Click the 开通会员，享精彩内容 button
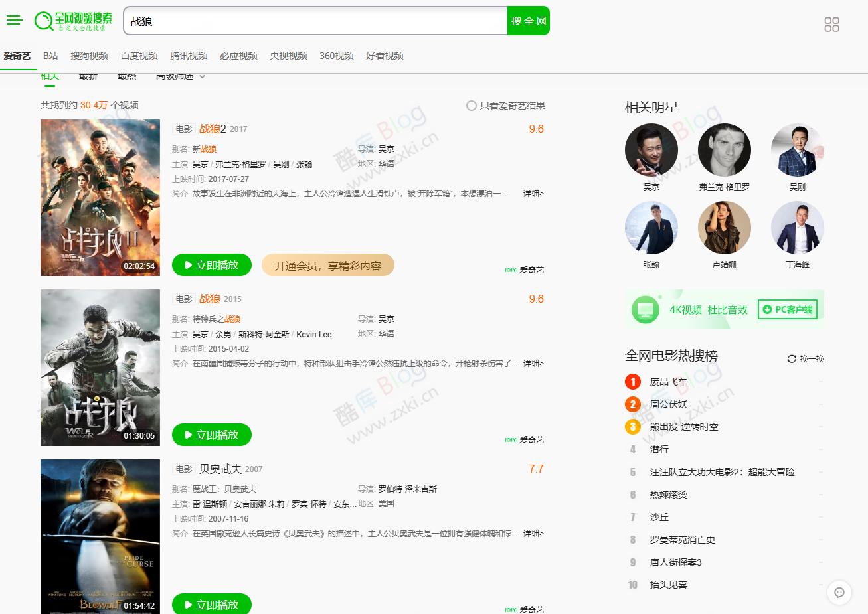868x614 pixels. pyautogui.click(x=327, y=265)
